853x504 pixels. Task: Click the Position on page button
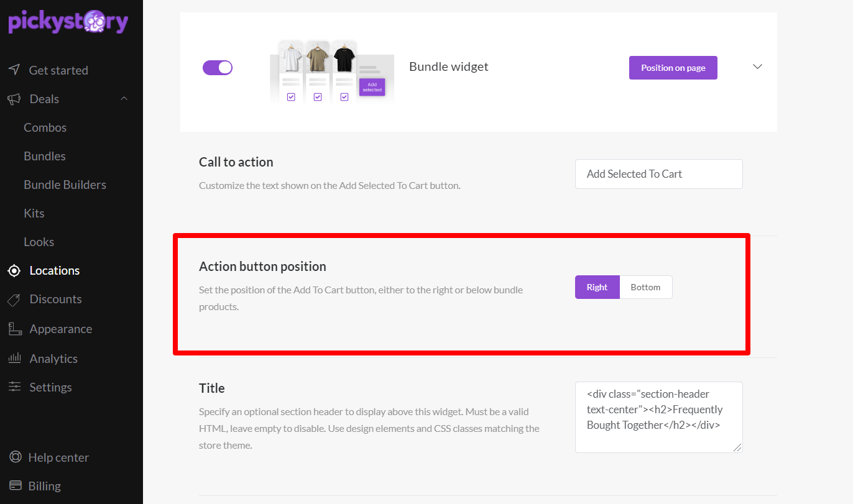click(x=673, y=68)
